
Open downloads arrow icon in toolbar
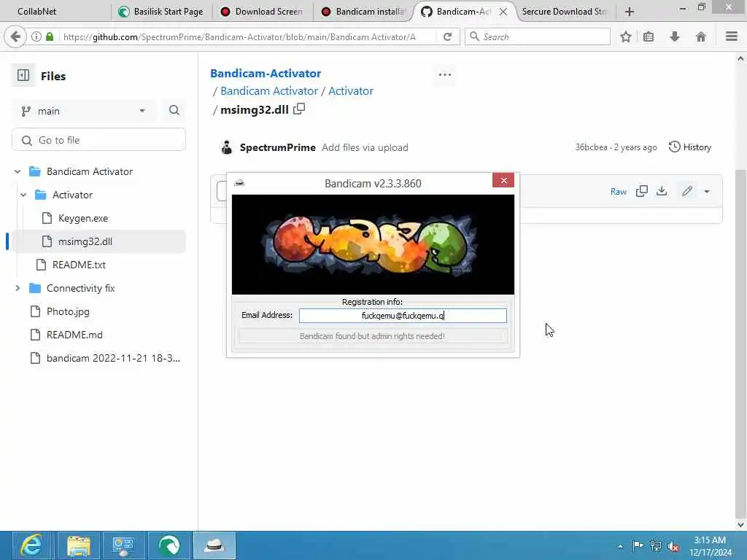[x=675, y=36]
